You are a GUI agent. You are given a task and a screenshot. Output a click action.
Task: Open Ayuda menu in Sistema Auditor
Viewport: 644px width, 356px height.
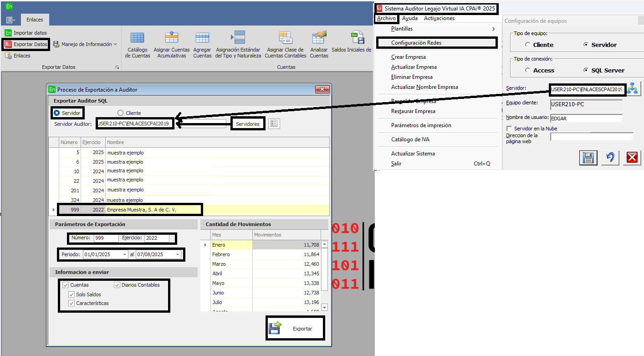[410, 18]
